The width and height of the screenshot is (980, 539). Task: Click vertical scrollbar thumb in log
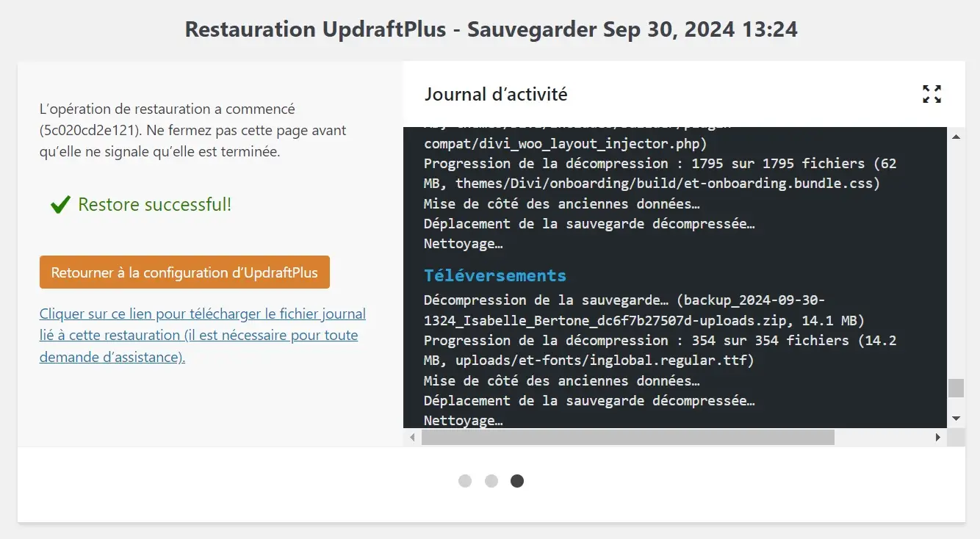tap(956, 388)
